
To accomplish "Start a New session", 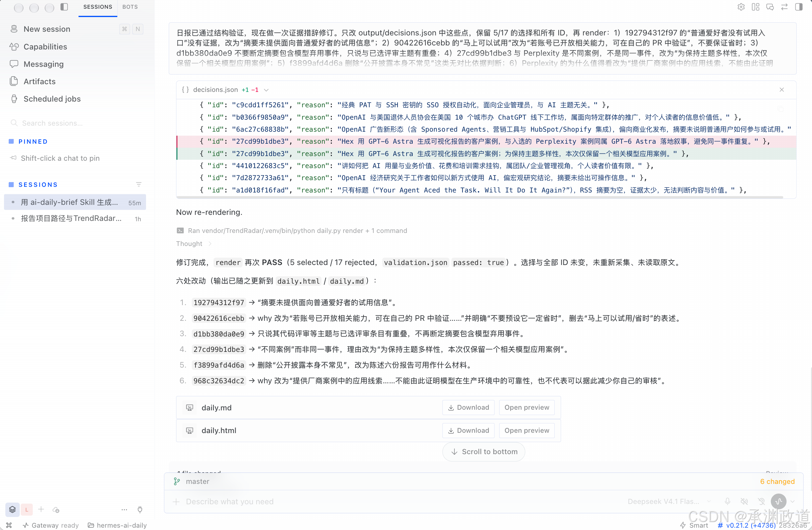I will coord(47,29).
